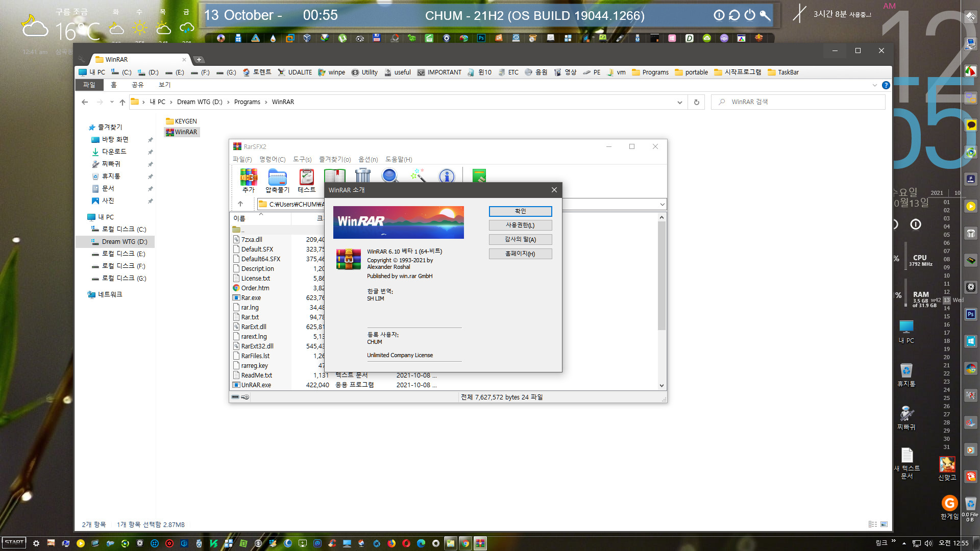
Task: Click the WinRAR 검색 search field
Action: pos(798,102)
